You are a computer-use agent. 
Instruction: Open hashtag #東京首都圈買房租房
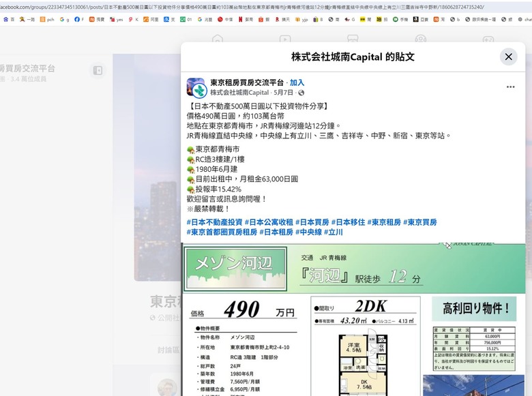point(222,232)
